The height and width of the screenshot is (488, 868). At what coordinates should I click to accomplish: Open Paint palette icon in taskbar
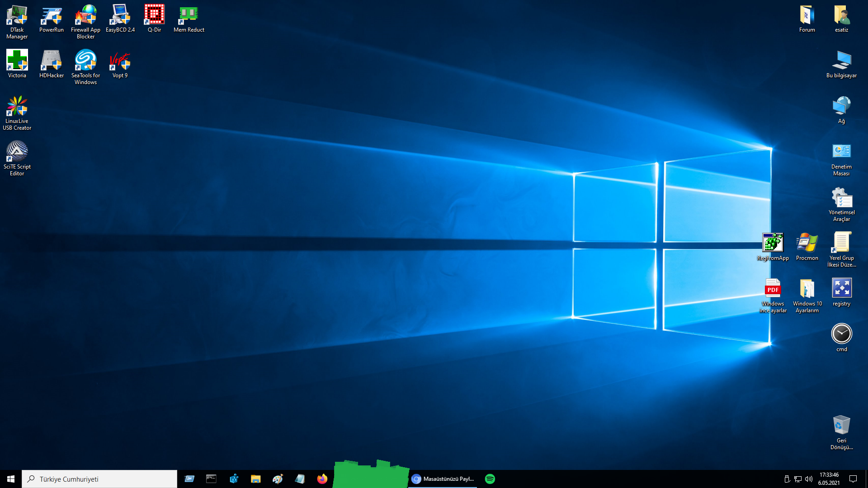[x=278, y=479]
